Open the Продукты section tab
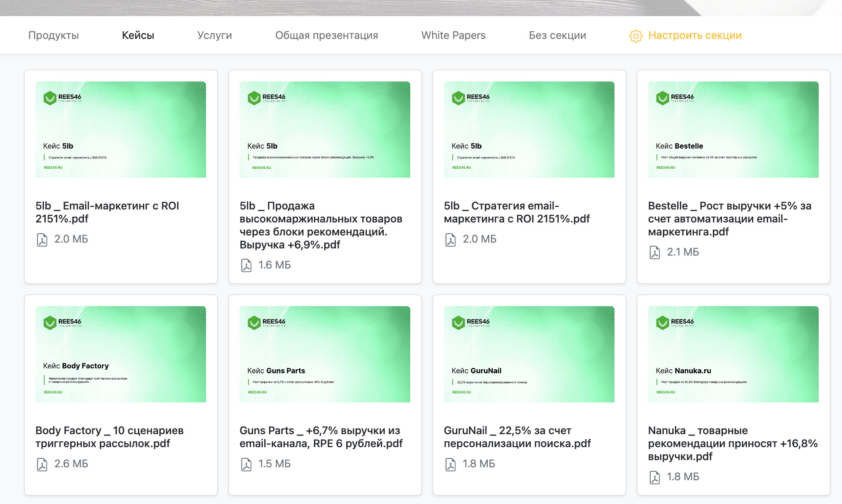 pyautogui.click(x=53, y=35)
